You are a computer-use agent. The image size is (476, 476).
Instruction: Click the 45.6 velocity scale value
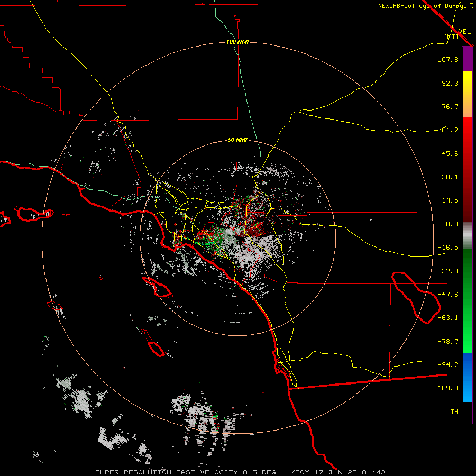(x=450, y=153)
